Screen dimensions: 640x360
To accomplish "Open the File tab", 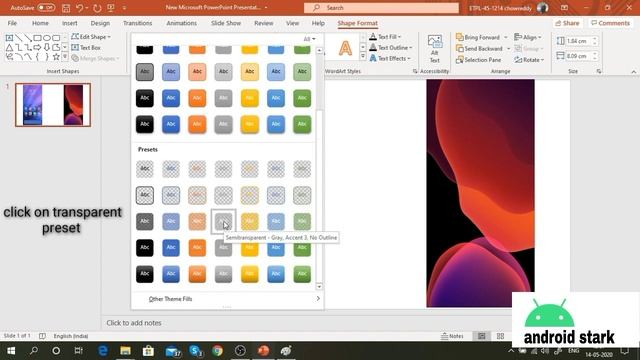I will coord(12,23).
